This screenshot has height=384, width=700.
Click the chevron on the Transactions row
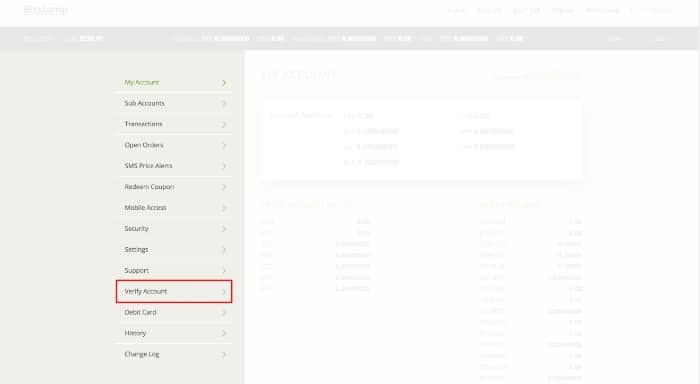point(224,125)
